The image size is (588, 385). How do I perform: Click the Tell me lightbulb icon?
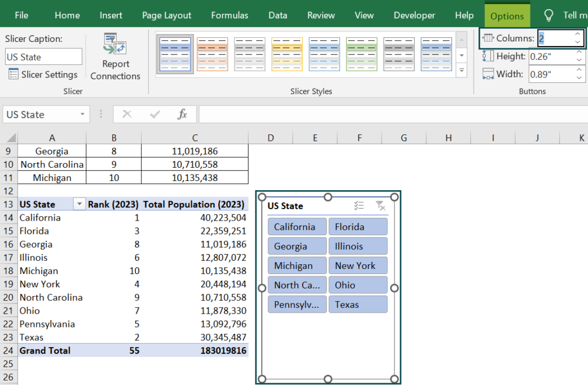point(548,15)
